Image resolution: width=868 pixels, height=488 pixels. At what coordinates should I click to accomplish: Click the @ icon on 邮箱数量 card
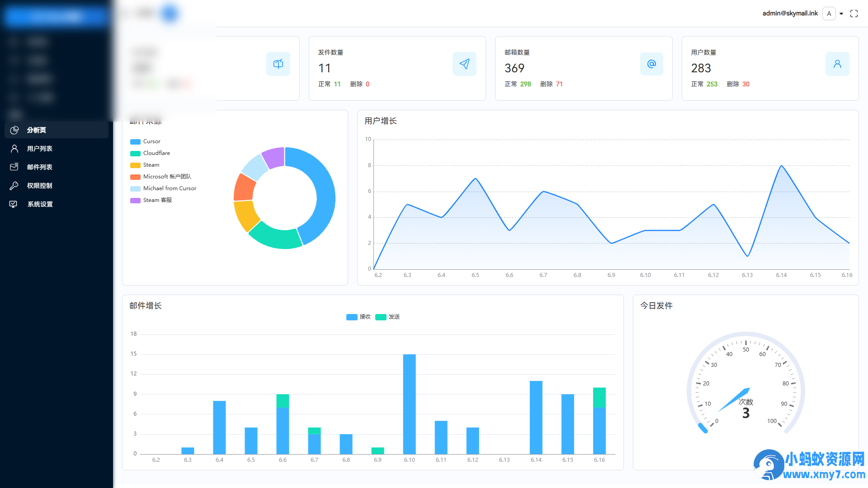651,64
